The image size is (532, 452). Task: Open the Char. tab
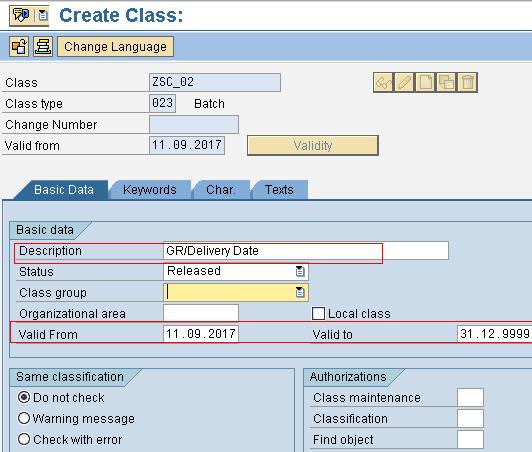point(221,190)
